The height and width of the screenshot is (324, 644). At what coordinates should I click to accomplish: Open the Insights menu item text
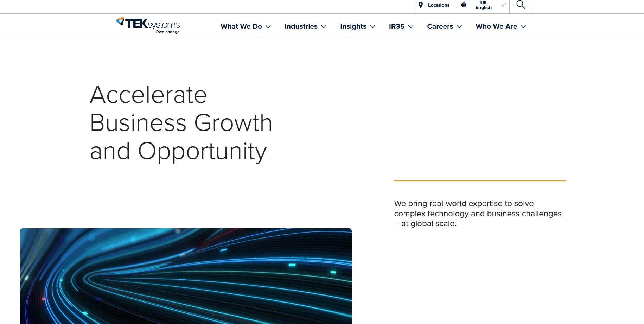point(353,26)
